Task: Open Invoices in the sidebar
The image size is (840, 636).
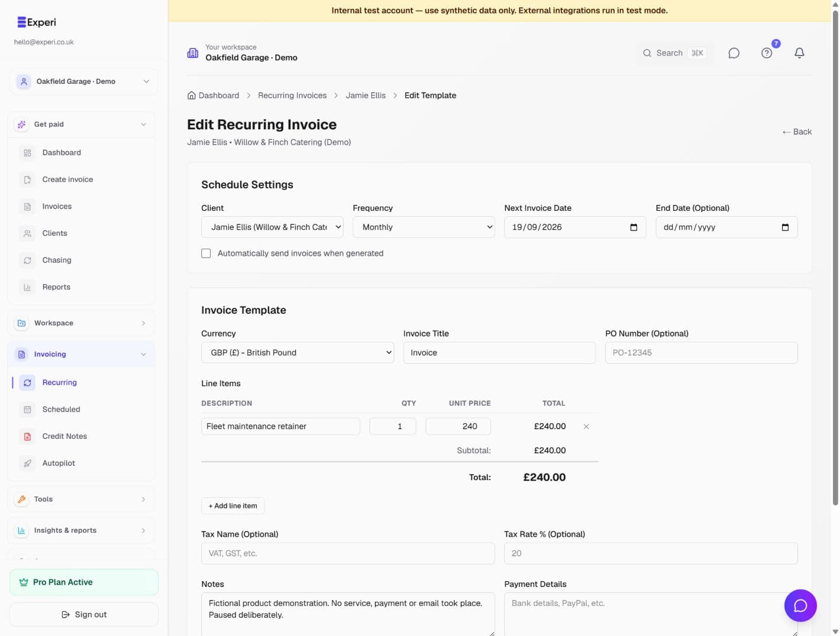Action: pyautogui.click(x=81, y=206)
